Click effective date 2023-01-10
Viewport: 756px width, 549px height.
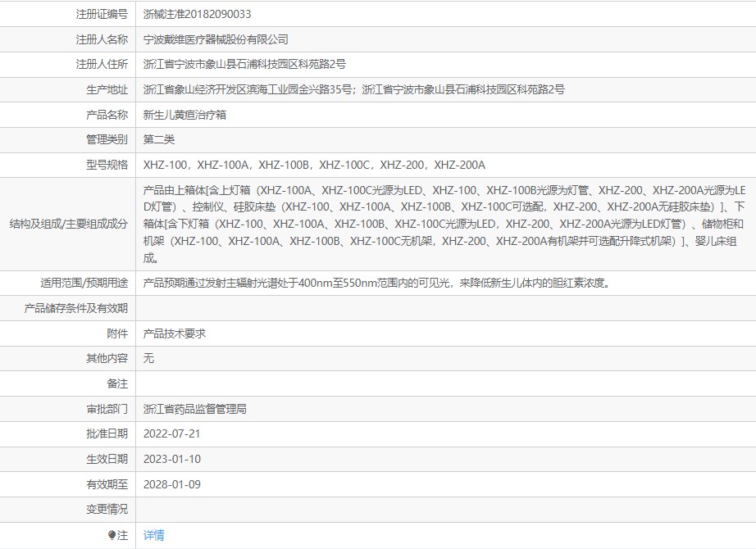[x=172, y=460]
